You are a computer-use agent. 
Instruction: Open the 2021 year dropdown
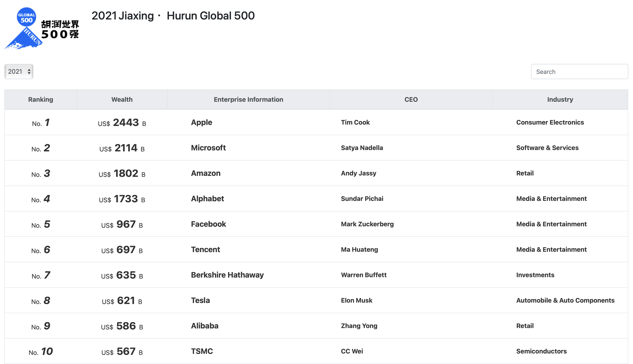[19, 72]
